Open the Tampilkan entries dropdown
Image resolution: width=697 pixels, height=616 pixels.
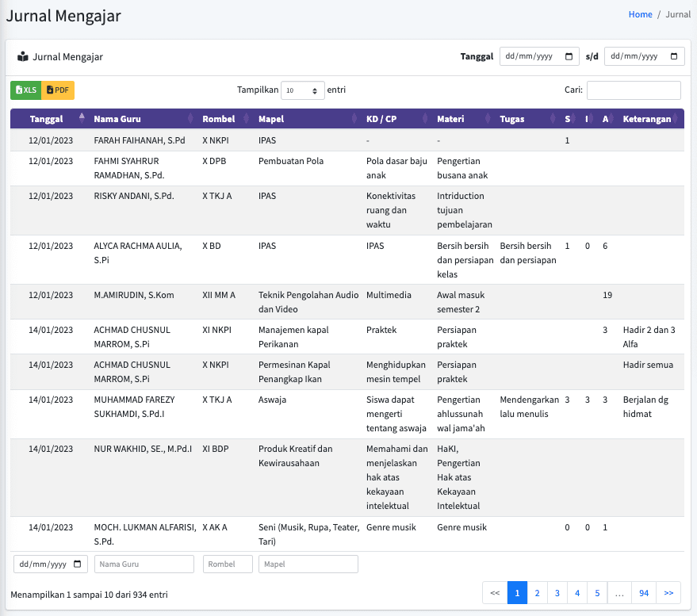302,90
